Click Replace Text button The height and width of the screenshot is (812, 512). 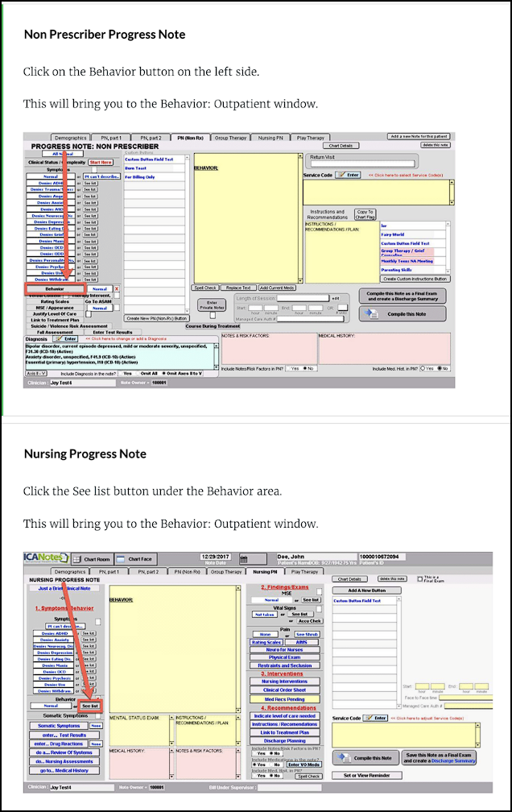click(238, 288)
